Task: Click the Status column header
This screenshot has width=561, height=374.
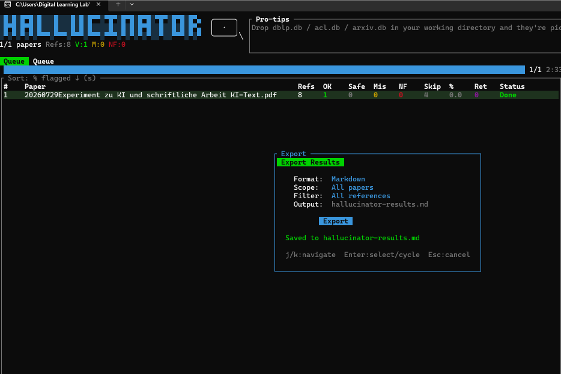Action: [512, 86]
